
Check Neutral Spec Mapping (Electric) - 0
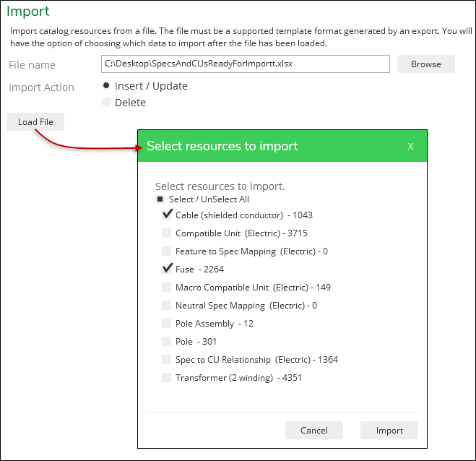point(166,305)
